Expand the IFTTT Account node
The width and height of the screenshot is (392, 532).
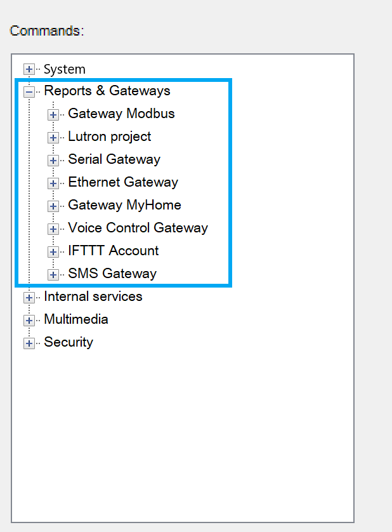coord(53,252)
